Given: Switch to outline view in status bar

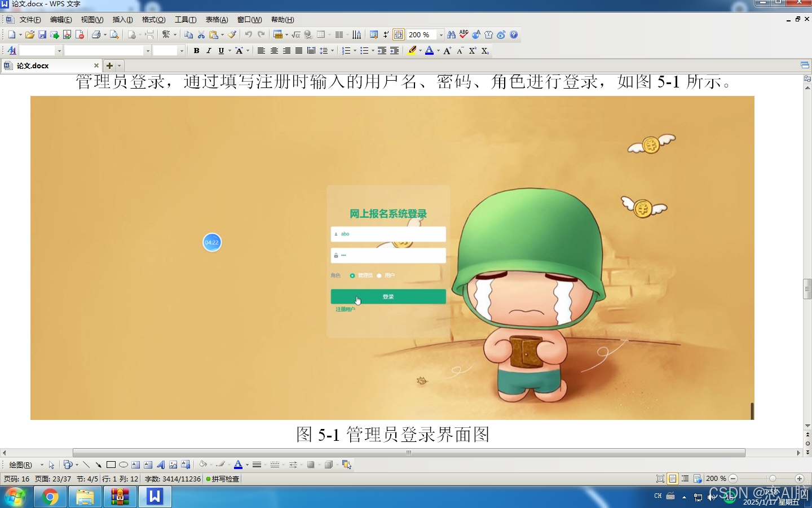Looking at the screenshot, I should 685,479.
